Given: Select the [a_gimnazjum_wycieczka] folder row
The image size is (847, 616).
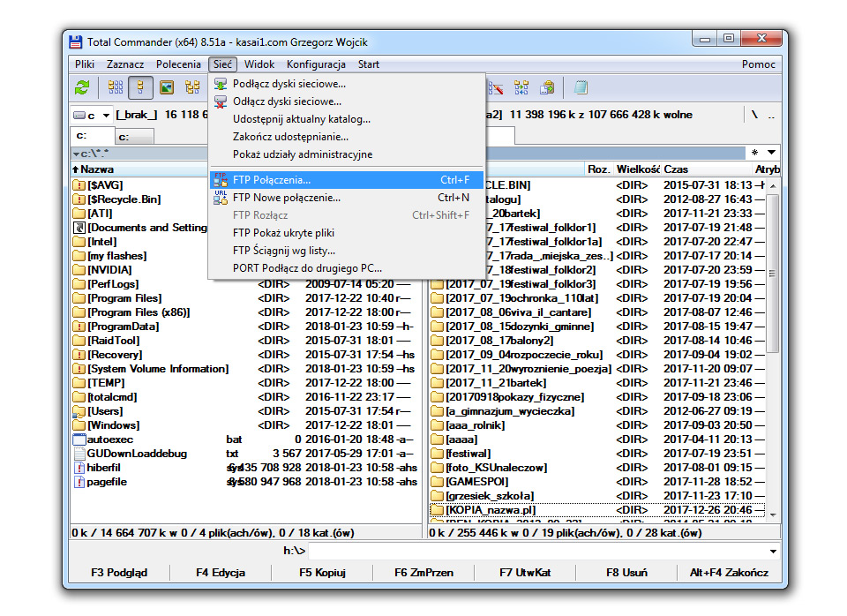Looking at the screenshot, I should 597,411.
